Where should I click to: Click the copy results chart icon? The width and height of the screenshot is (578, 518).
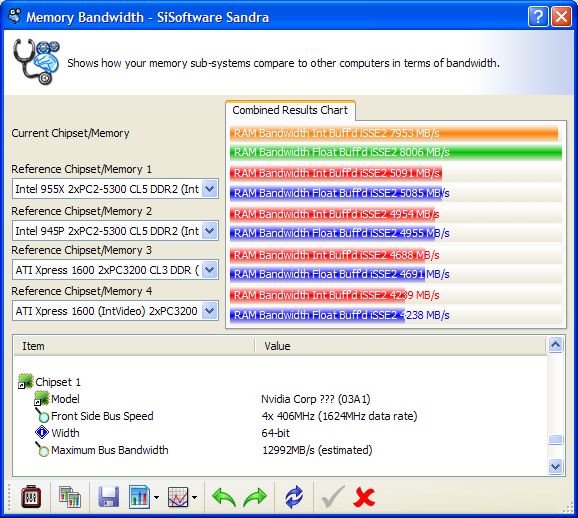click(70, 497)
